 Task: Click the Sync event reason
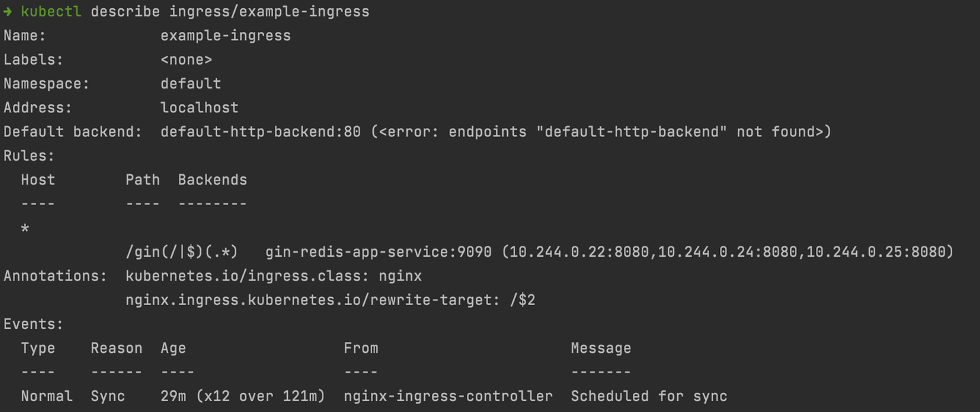click(x=108, y=396)
